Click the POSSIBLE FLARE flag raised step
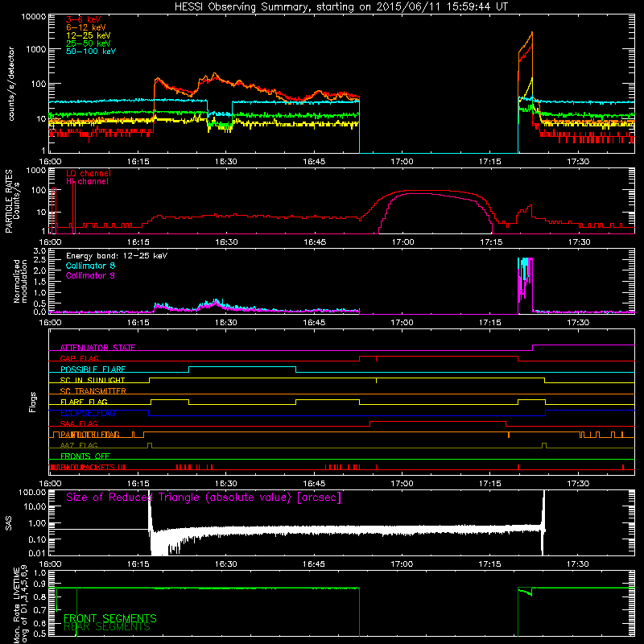Viewport: 644px width, 644px height. (x=242, y=367)
